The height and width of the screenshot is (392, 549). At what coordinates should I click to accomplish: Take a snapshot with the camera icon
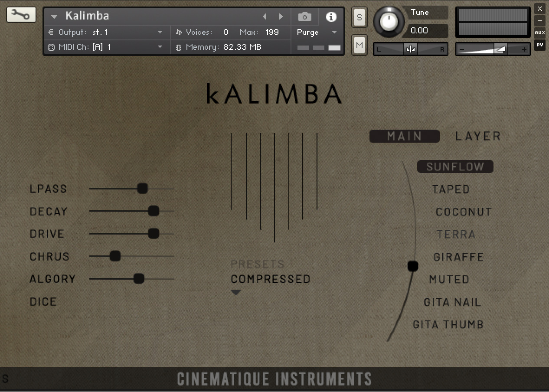click(x=305, y=17)
